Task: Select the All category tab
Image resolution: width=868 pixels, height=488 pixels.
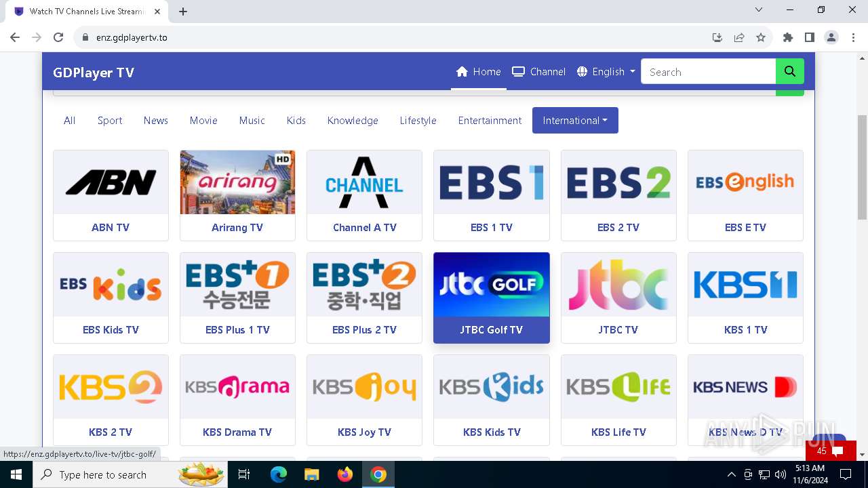Action: click(x=69, y=120)
